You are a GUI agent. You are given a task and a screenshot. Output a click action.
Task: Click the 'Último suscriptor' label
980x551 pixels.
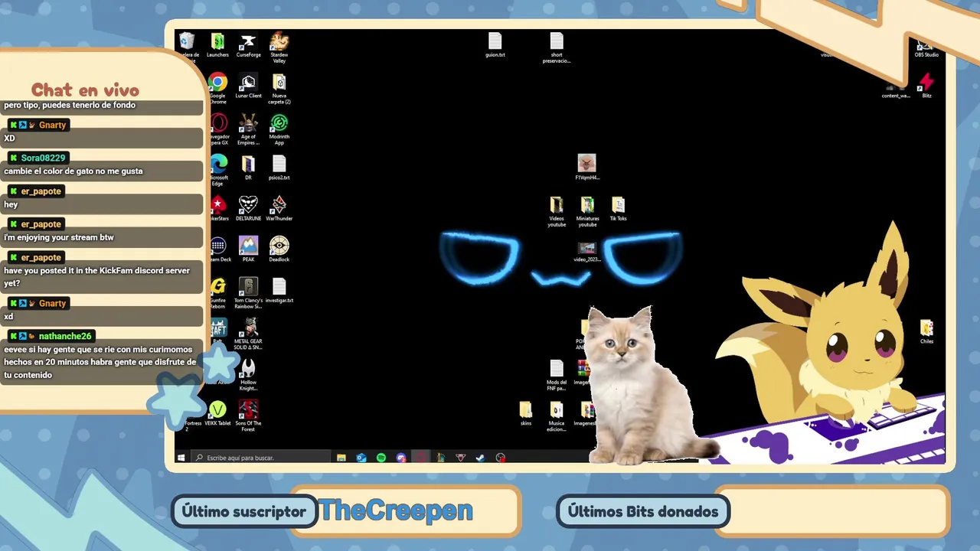pos(244,512)
